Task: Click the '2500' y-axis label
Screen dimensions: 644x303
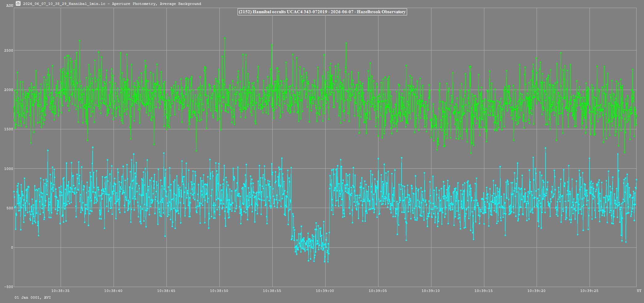Action: pos(9,50)
